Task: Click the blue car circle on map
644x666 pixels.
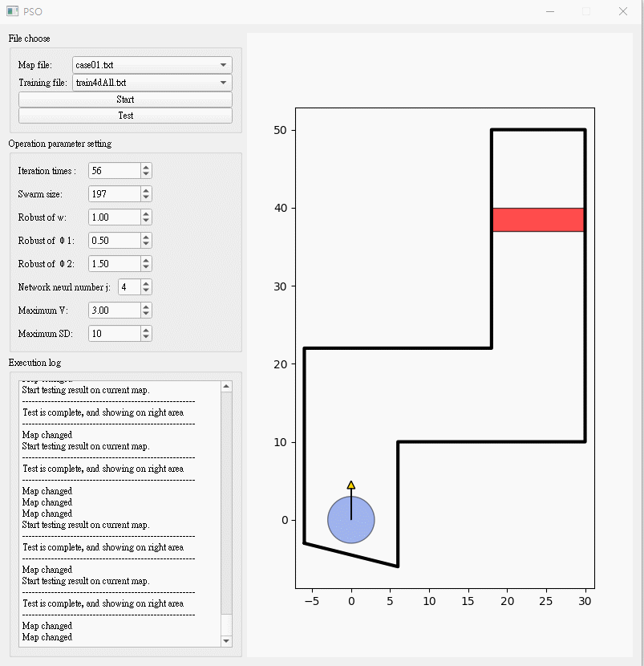Action: (351, 520)
